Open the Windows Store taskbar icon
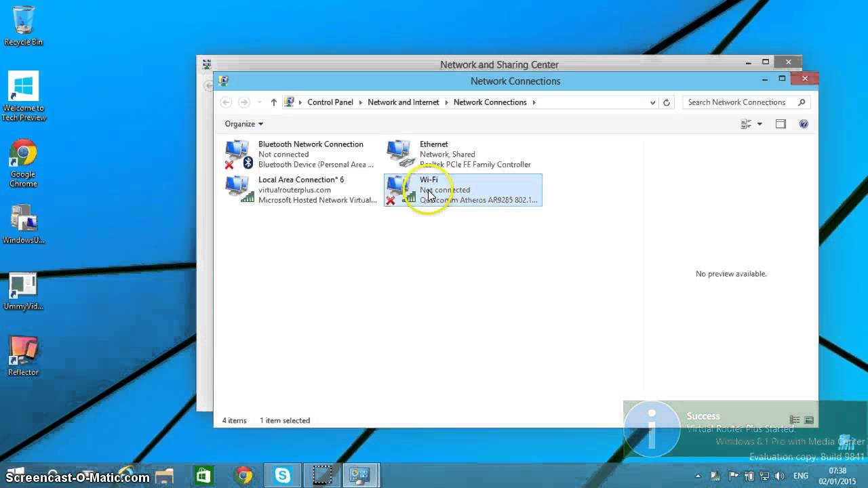Viewport: 868px width, 488px height. 203,476
